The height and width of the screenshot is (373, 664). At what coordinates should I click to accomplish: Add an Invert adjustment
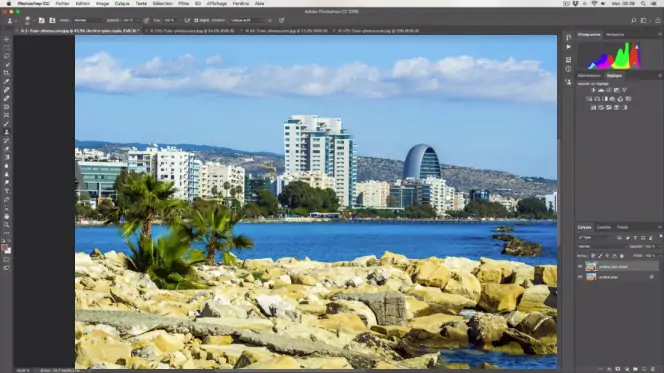point(593,107)
